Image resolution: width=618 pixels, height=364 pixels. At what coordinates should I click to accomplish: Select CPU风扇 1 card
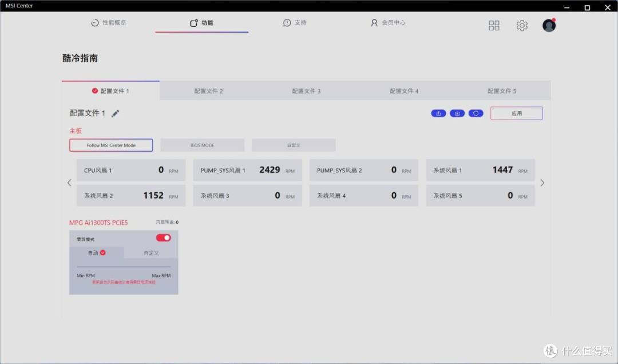click(x=131, y=171)
